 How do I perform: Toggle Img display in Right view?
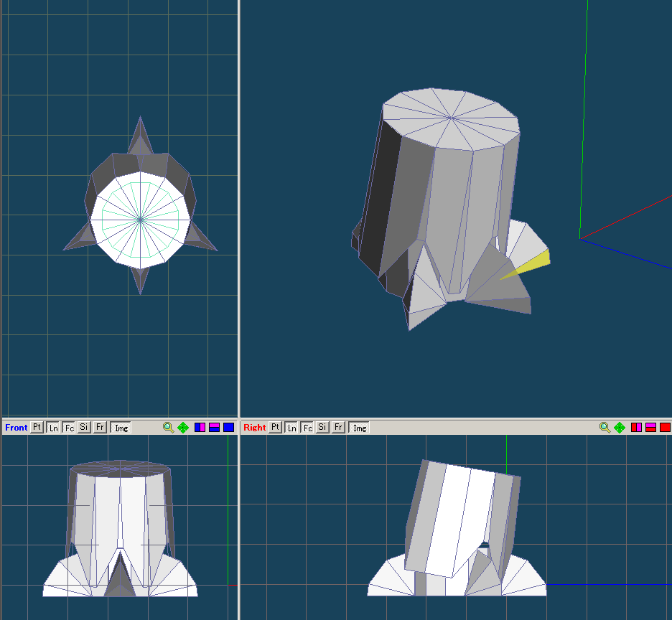point(359,427)
